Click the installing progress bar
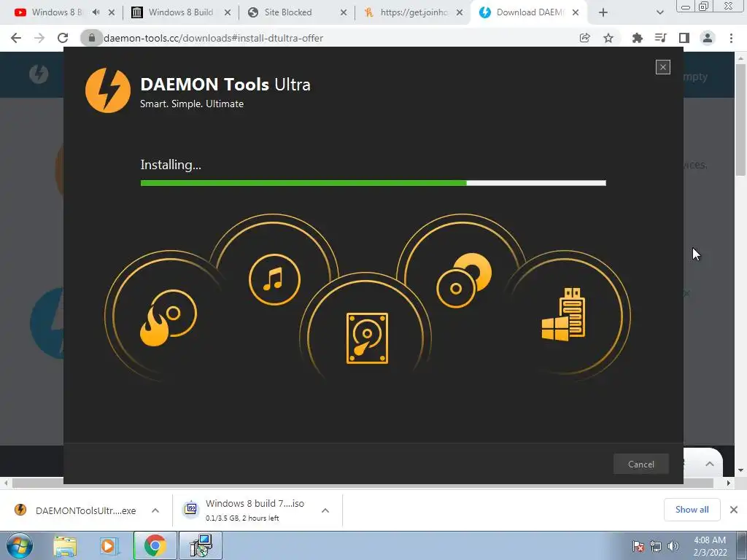This screenshot has height=560, width=747. [373, 183]
